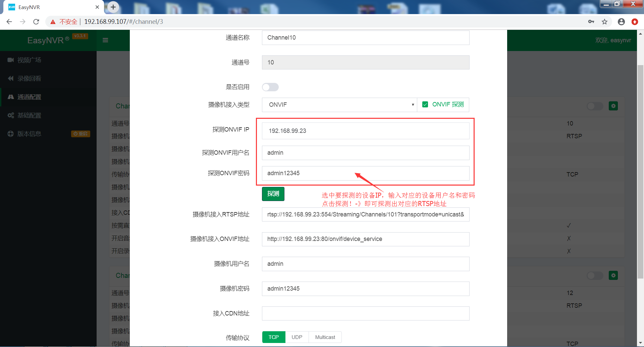Click the green 探测 button

[273, 194]
